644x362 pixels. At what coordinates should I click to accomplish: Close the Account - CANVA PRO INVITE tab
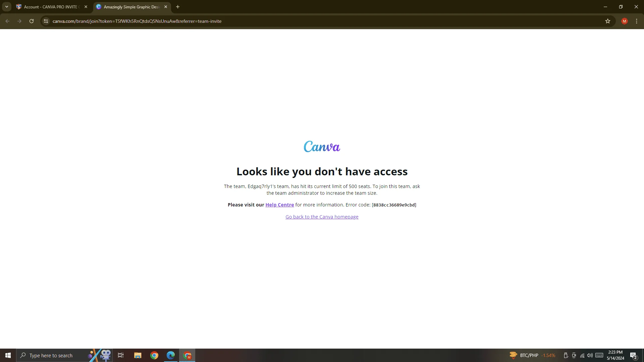pyautogui.click(x=86, y=7)
